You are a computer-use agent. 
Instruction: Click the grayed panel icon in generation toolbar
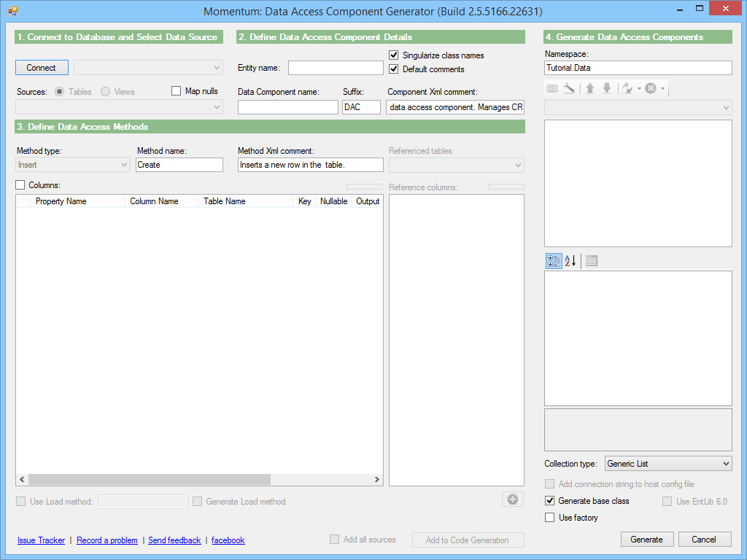pos(552,88)
